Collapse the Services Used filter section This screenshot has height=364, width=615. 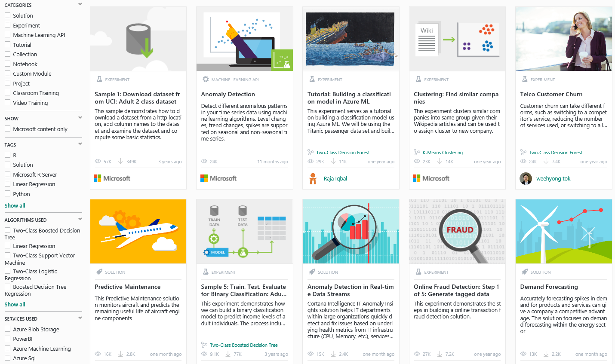pos(80,318)
